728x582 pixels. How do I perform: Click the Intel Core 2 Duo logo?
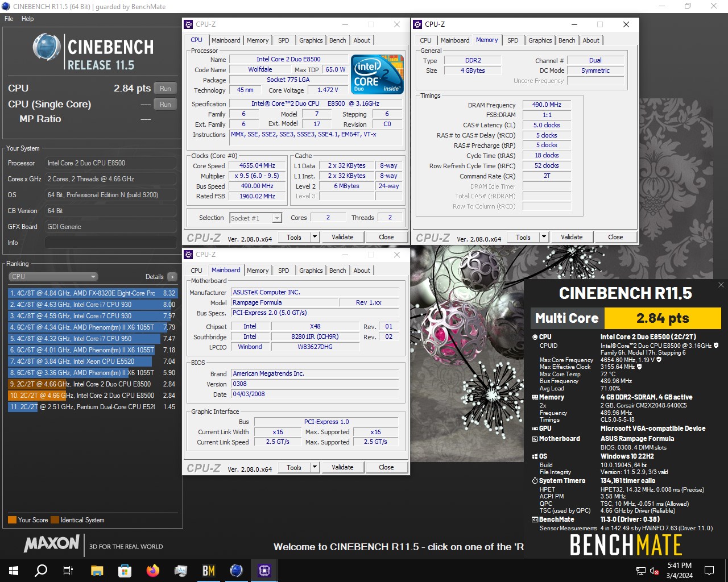pos(377,74)
